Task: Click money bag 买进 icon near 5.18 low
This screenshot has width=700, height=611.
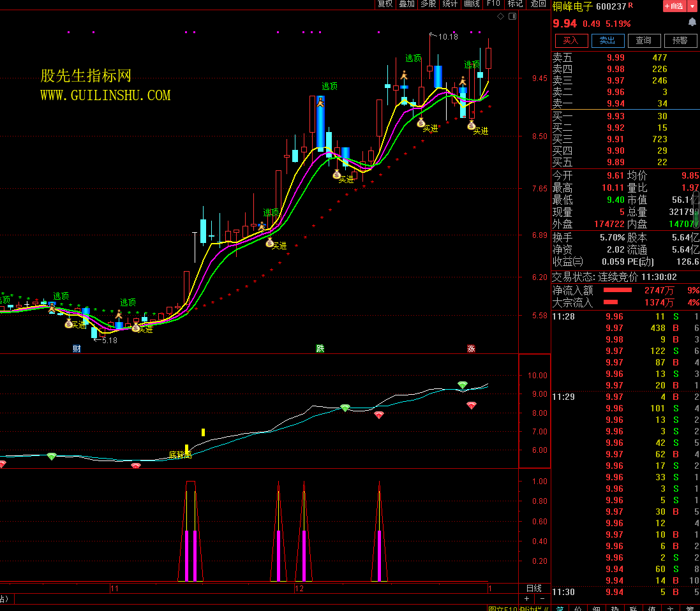Action: click(x=136, y=328)
